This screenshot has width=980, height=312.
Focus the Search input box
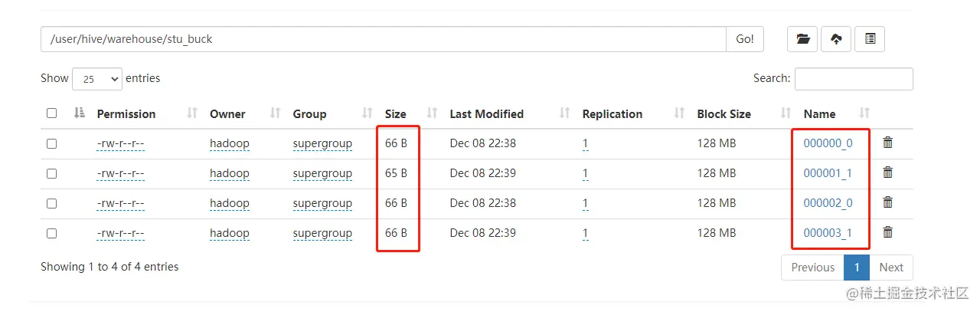854,79
